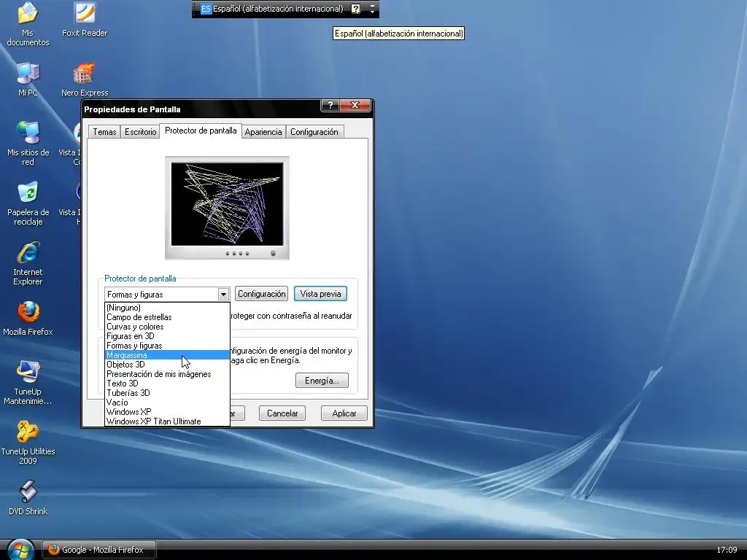This screenshot has height=560, width=747.
Task: Choose Formas y figuras list entry
Action: [x=167, y=346]
